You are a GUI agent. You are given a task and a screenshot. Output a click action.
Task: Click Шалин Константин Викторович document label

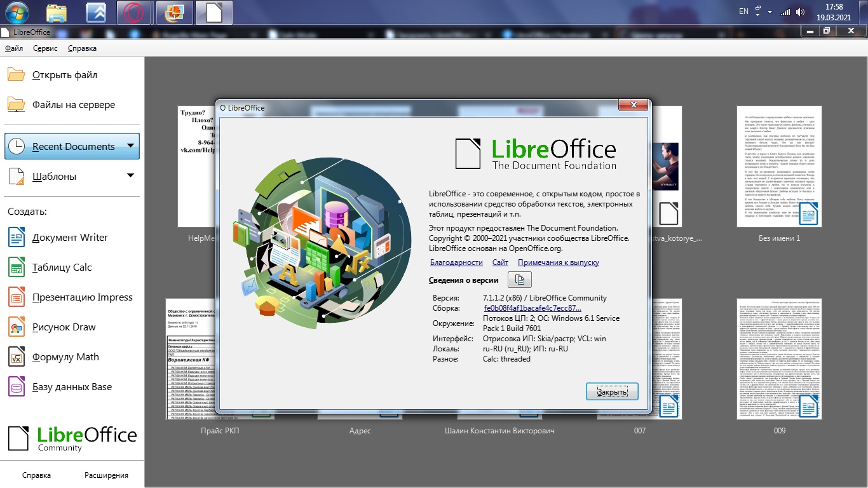point(500,431)
